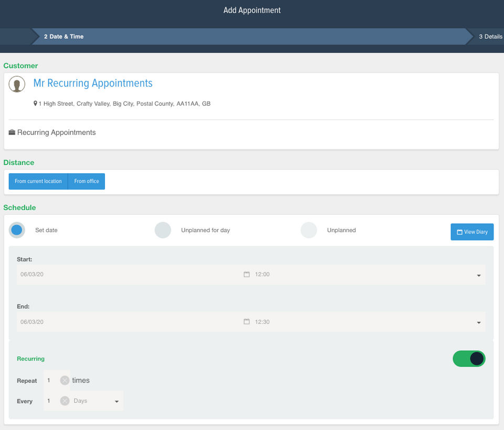This screenshot has width=504, height=430.
Task: Expand the End time dropdown arrow
Action: (x=479, y=323)
